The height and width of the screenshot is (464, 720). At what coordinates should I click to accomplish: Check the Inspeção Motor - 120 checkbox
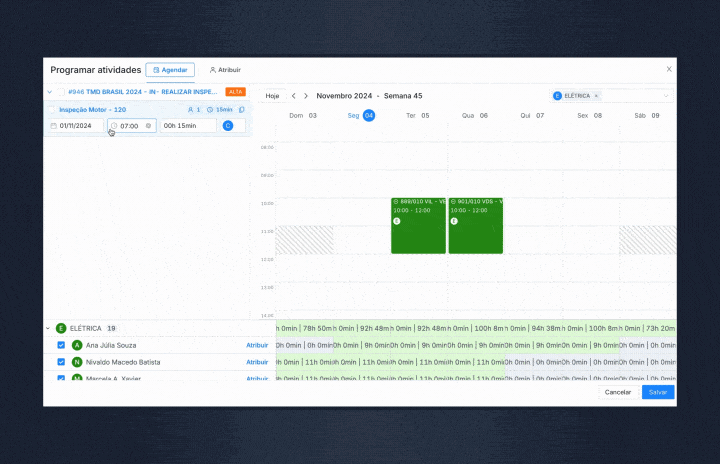point(51,110)
